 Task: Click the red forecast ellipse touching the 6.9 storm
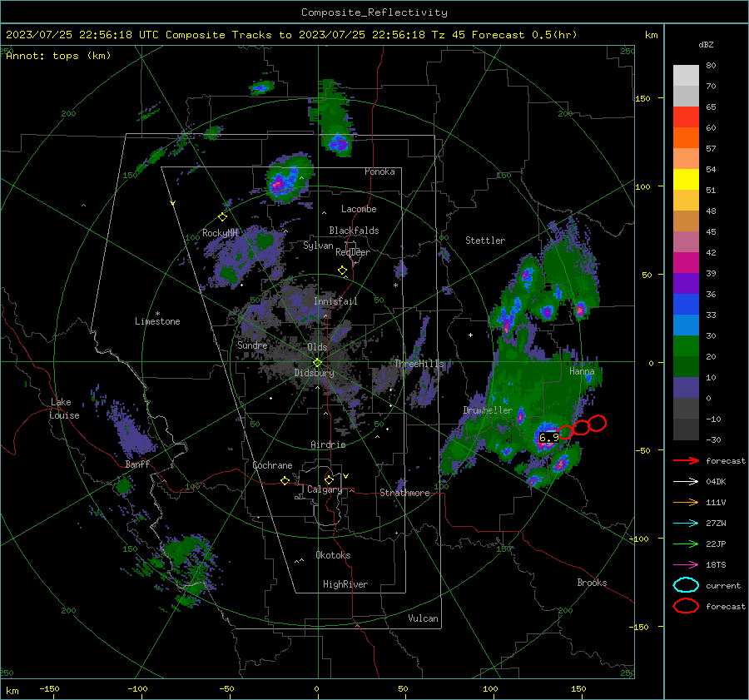[565, 432]
